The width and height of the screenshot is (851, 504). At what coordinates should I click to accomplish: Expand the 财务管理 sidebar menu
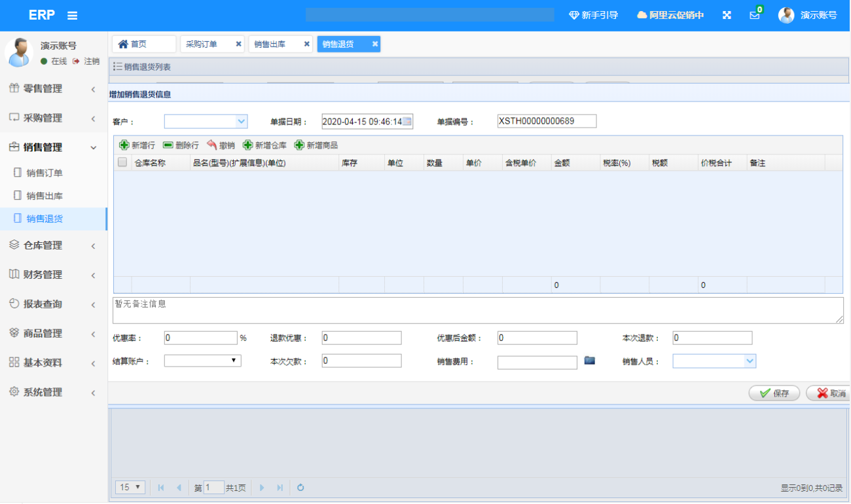coord(54,274)
